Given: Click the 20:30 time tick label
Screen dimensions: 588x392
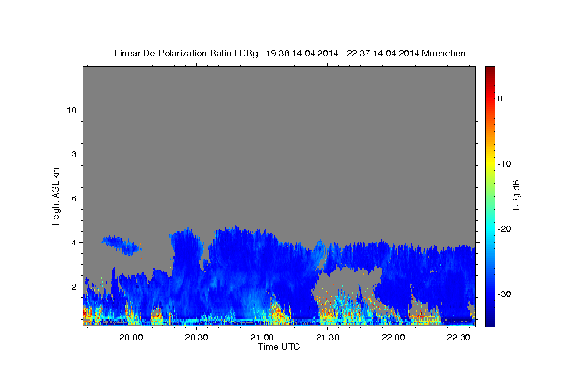Looking at the screenshot, I should point(197,337).
